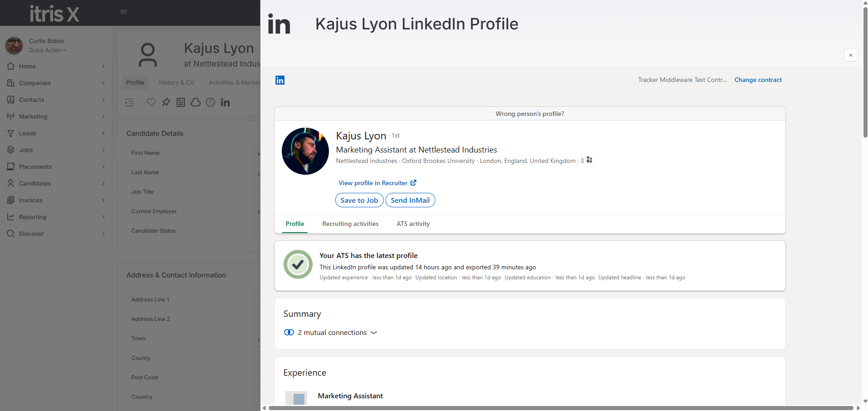Image resolution: width=868 pixels, height=411 pixels.
Task: Click the Marketing broadcast icon
Action: [x=11, y=116]
